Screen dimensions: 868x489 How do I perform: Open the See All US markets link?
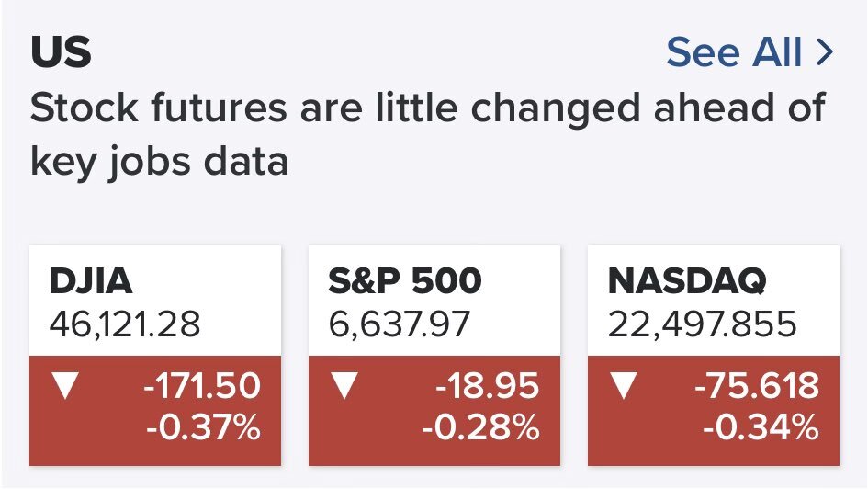(x=735, y=52)
